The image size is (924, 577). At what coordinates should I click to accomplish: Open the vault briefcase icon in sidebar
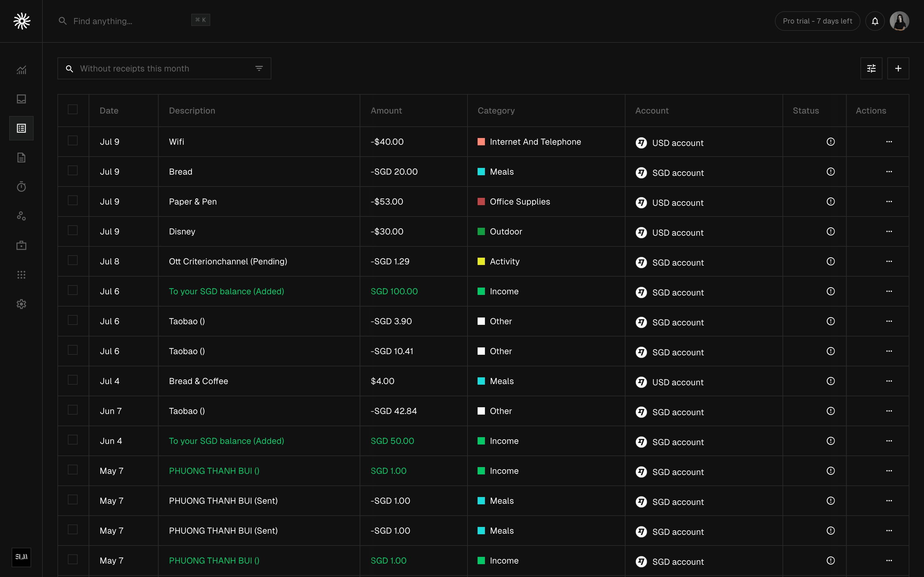coord(21,245)
